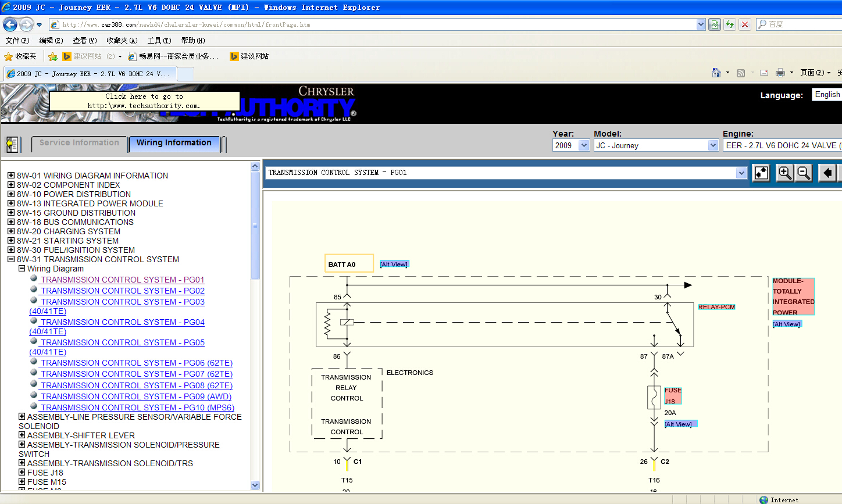Click the Add to Favorites Bar icon

pos(53,56)
